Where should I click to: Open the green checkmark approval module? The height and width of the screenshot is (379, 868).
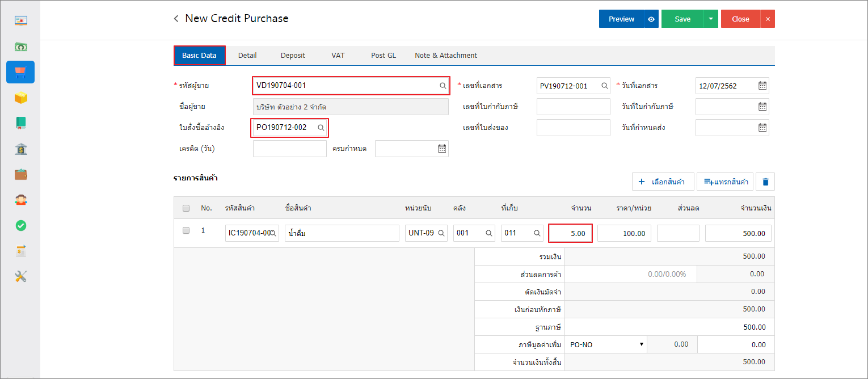[x=21, y=225]
